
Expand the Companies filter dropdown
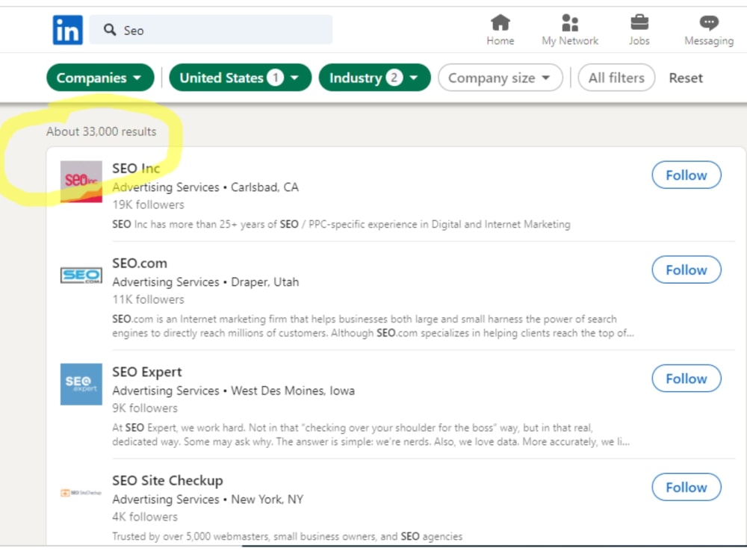pos(100,77)
